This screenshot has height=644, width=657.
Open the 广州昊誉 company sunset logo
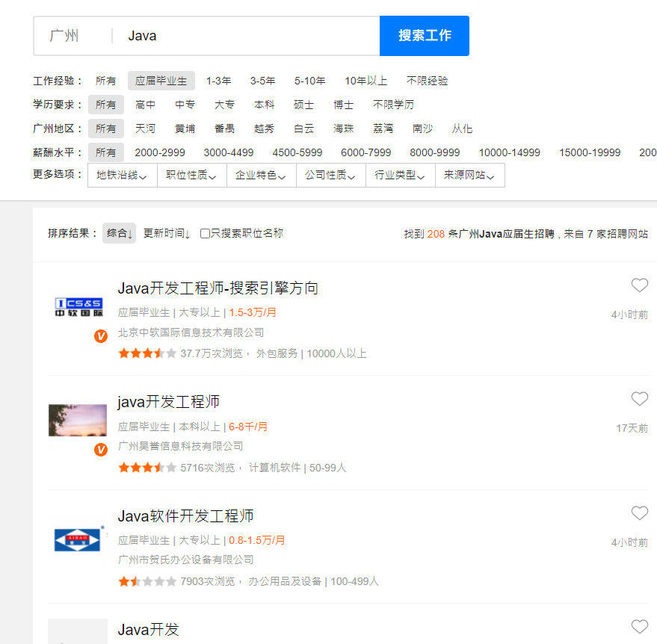(78, 420)
